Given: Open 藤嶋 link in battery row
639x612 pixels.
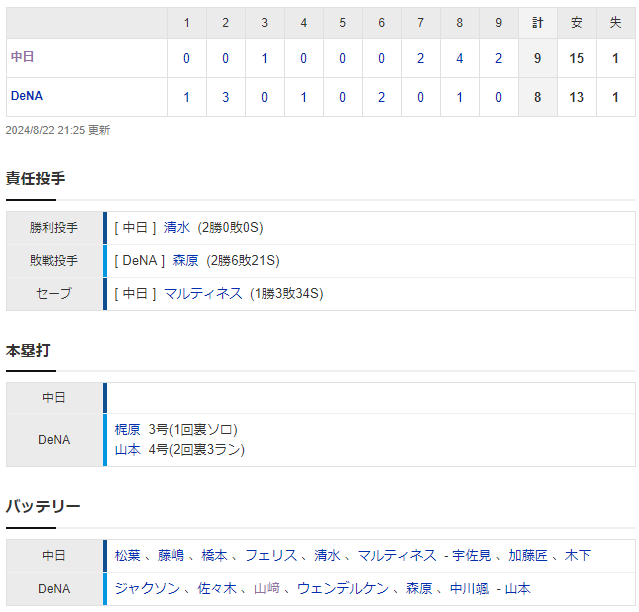Looking at the screenshot, I should pyautogui.click(x=171, y=555).
